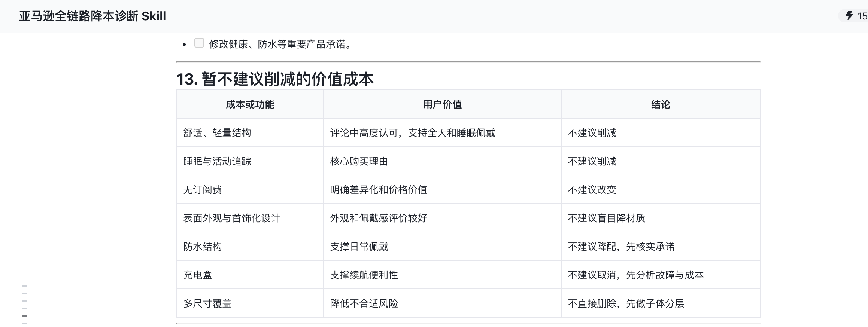Click the 不建议降配，先核实承诺 cell
Screen dimensions: 868x327
tap(661, 247)
